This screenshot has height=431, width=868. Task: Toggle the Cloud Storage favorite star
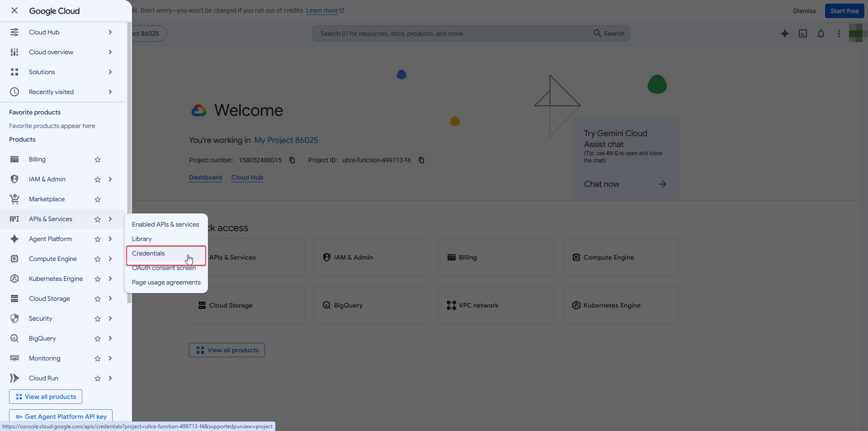click(98, 298)
